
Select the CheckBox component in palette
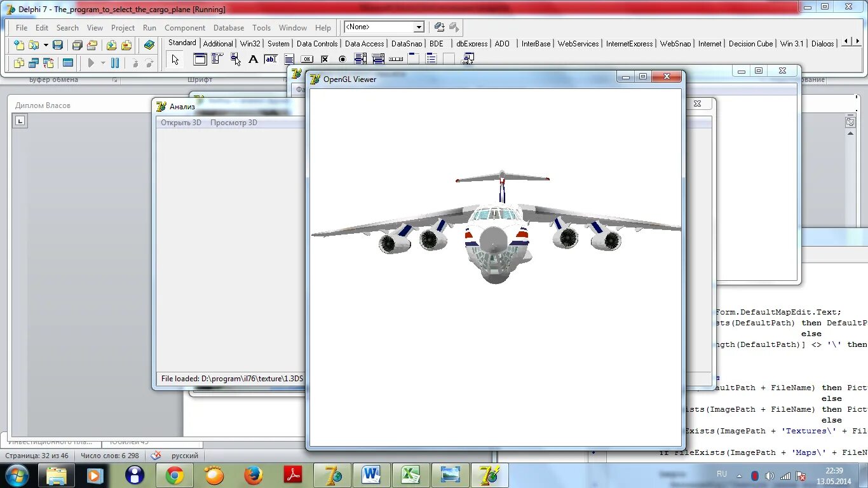[325, 59]
